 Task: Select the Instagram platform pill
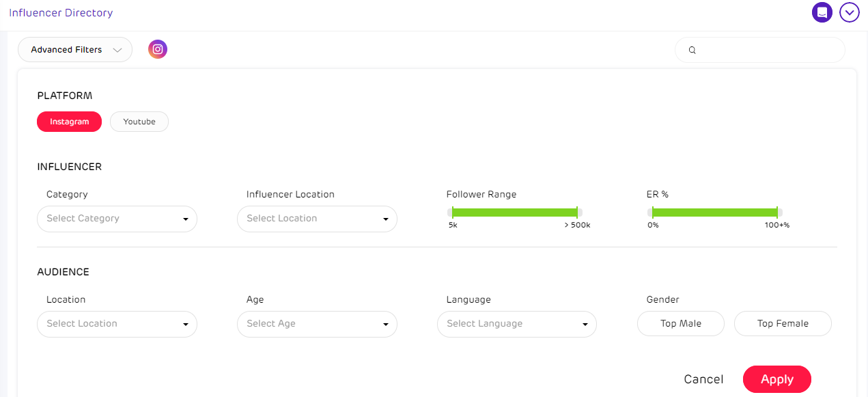point(70,122)
